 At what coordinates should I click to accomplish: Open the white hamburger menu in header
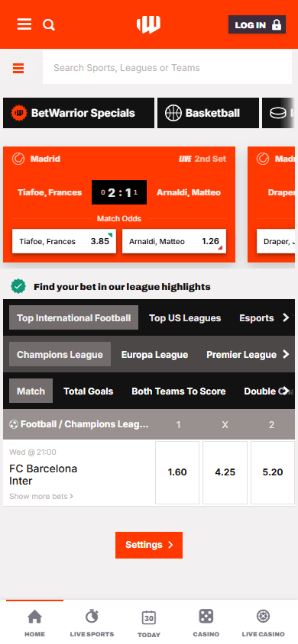click(x=24, y=24)
